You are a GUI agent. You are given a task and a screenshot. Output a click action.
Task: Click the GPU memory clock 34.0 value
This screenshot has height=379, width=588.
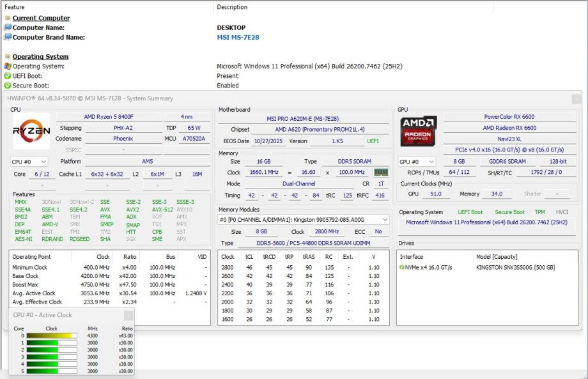click(497, 194)
